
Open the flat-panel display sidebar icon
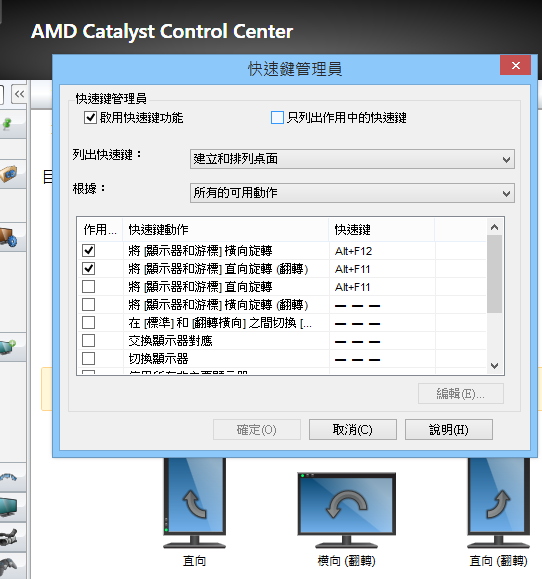tap(8, 506)
